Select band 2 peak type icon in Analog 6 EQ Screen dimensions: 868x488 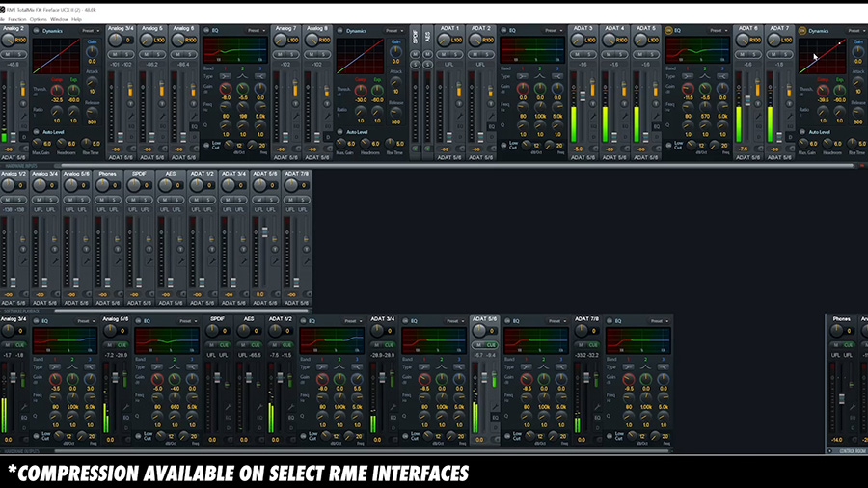click(242, 76)
